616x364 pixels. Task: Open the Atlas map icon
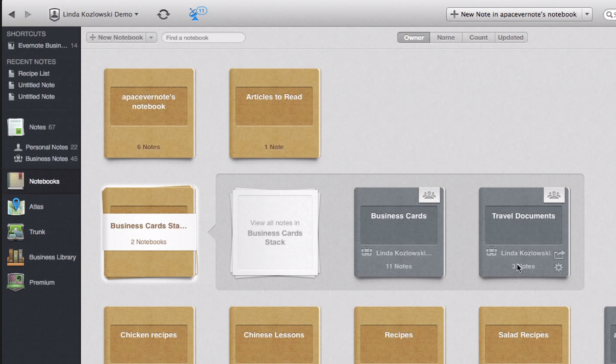(x=16, y=207)
